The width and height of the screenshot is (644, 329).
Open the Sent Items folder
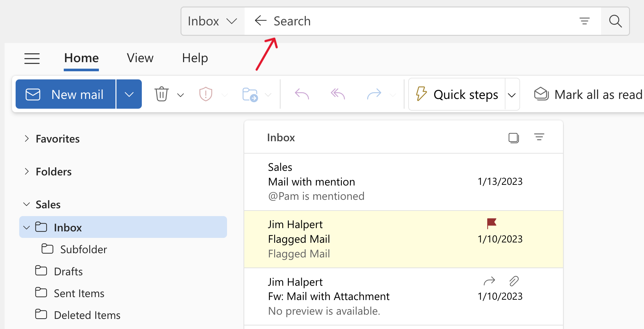pos(70,293)
